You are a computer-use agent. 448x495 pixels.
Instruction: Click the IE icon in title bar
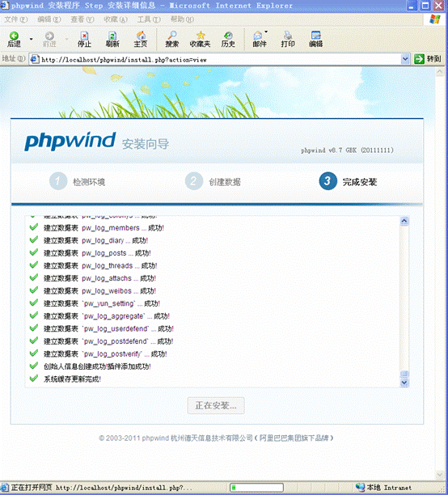point(4,6)
